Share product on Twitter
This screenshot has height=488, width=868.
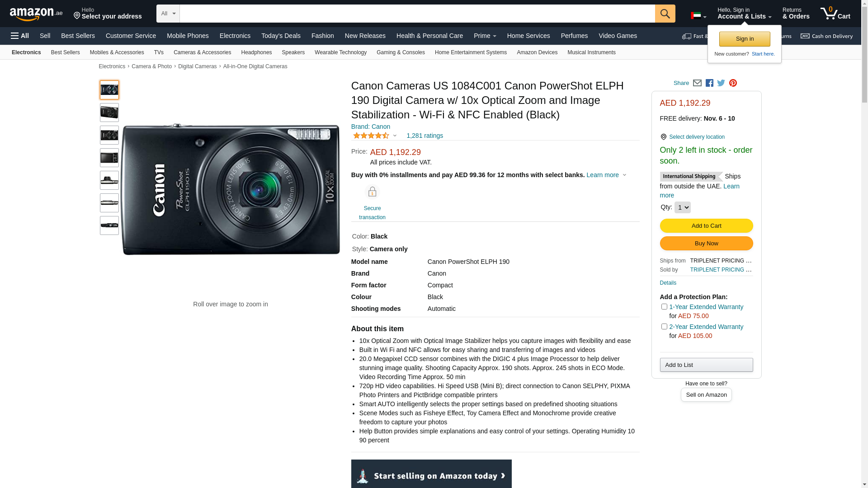point(721,83)
